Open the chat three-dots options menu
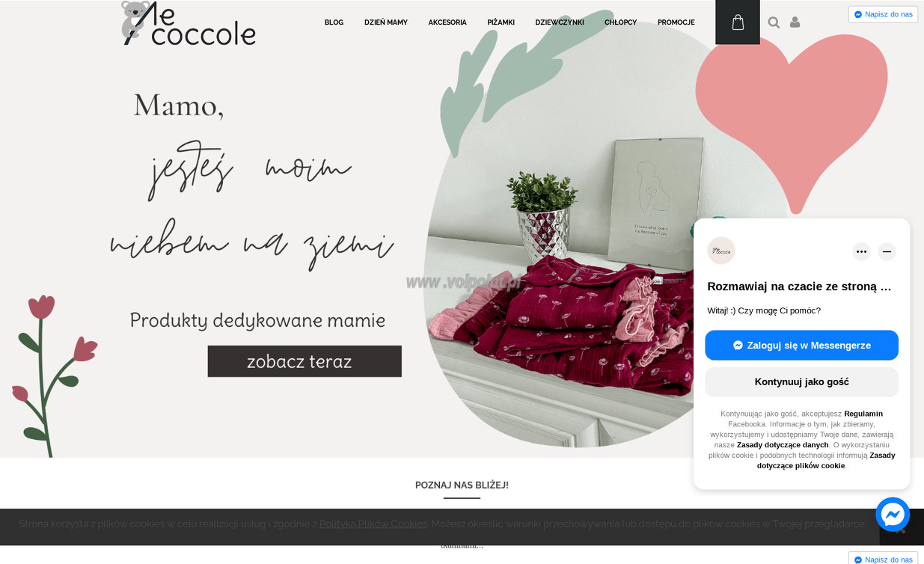 coord(861,251)
